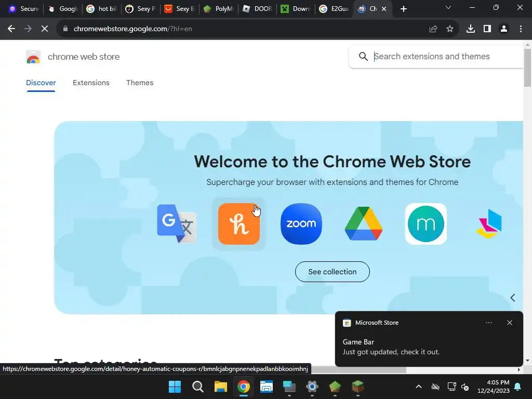
Task: Click the search magnifier icon in the store
Action: pos(363,56)
